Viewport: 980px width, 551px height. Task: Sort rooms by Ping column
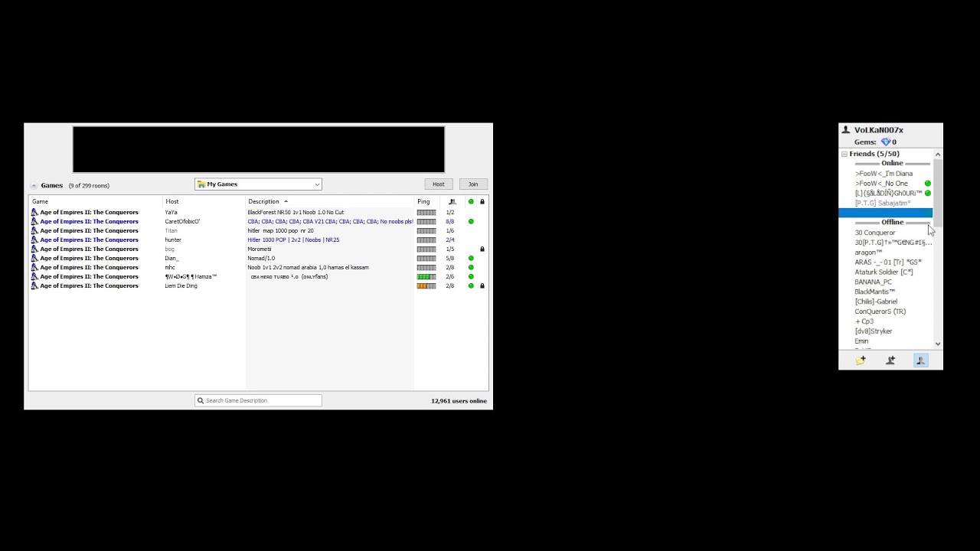pos(423,201)
